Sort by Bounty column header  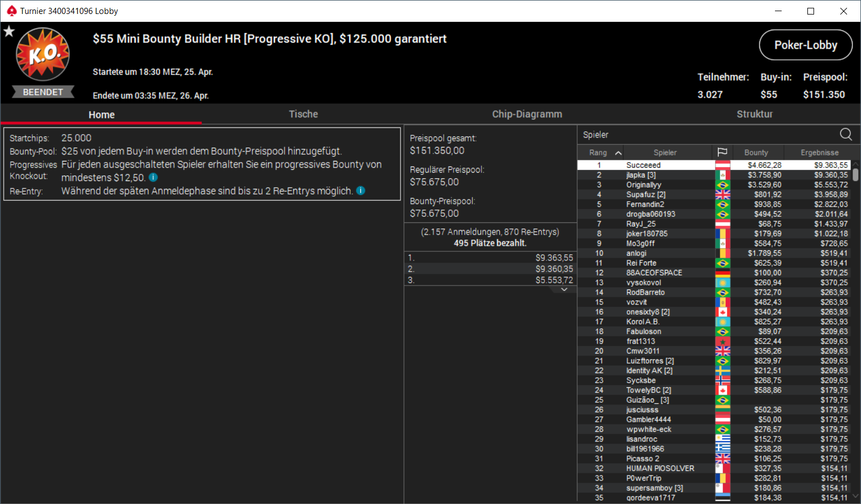coord(756,152)
